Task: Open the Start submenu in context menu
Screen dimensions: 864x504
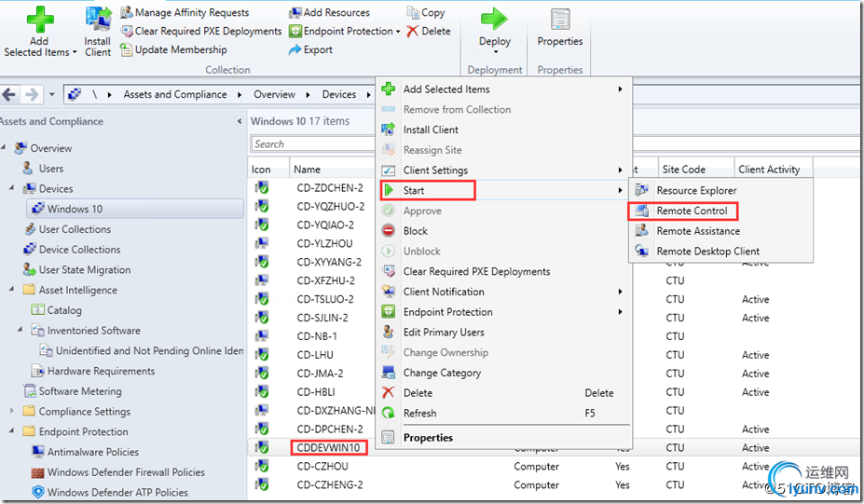Action: pyautogui.click(x=503, y=191)
